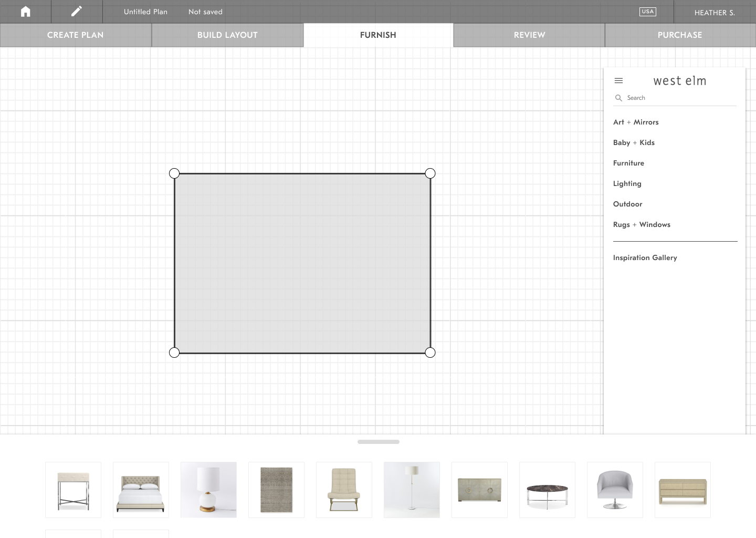Select the room's top-left corner handle
The height and width of the screenshot is (538, 756).
click(x=174, y=173)
